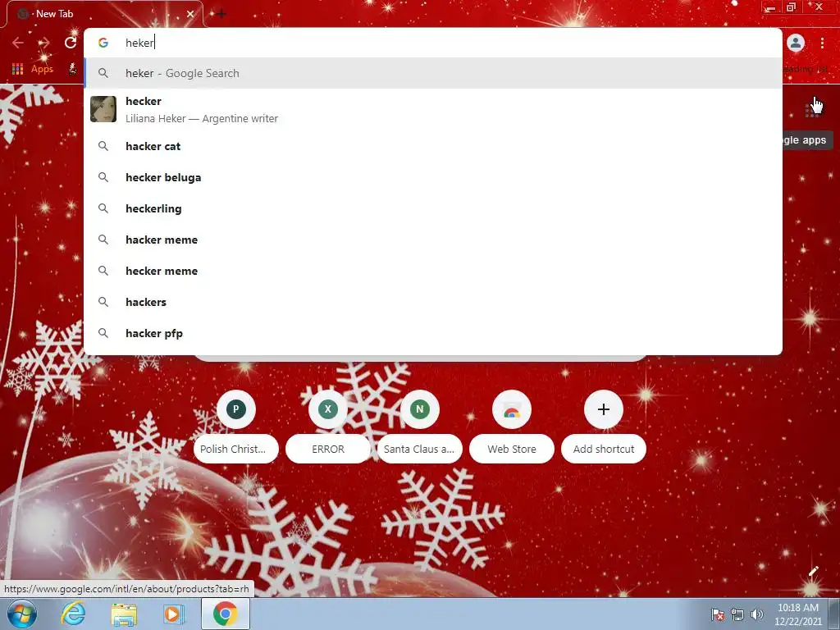Viewport: 840px width, 630px height.
Task: Click the taskbar clock 10:18 AM
Action: [798, 614]
